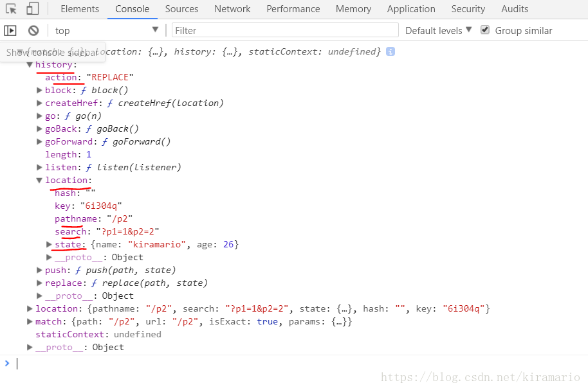Switch to the Elements tab
Image resolution: width=588 pixels, height=390 pixels.
[x=80, y=9]
